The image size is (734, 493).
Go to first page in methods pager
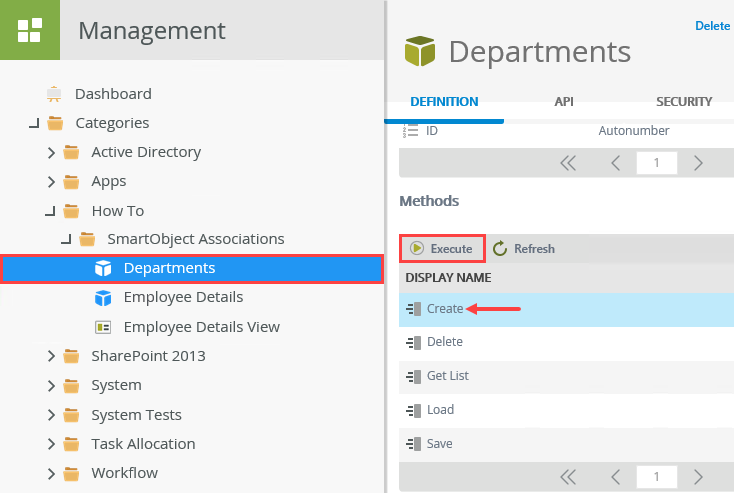pyautogui.click(x=568, y=477)
